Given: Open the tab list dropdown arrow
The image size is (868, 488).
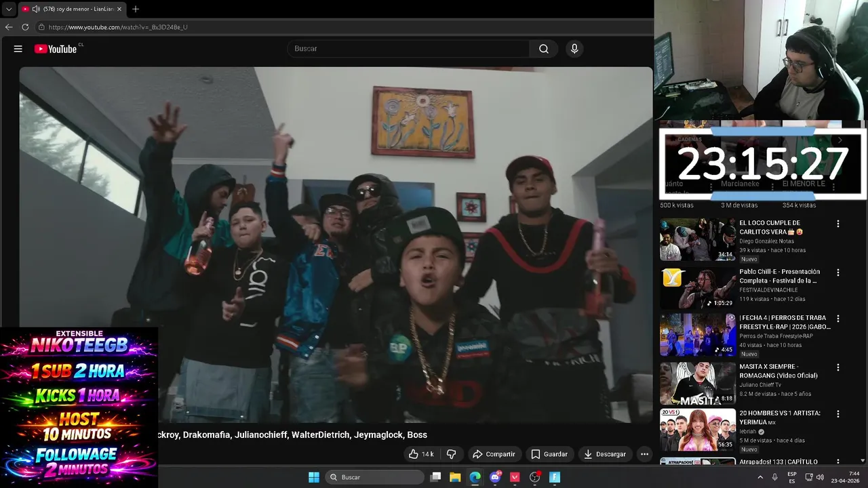Looking at the screenshot, I should [9, 9].
